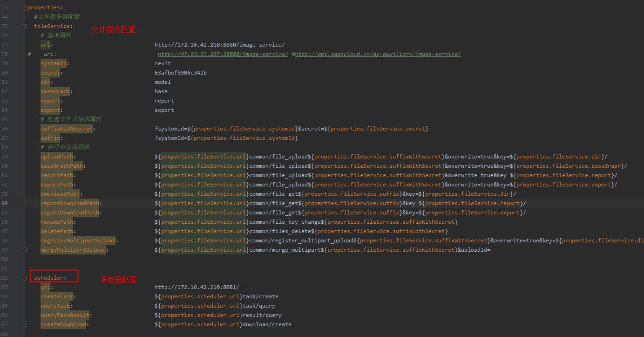
Task: Collapse the properties block fold marker
Action: (25, 7)
